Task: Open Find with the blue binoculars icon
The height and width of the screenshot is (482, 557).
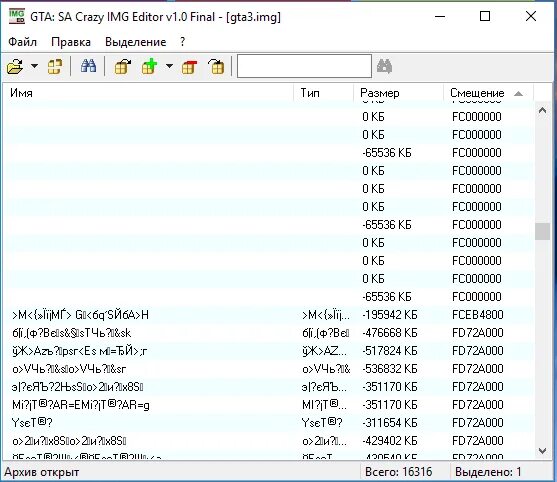Action: (88, 66)
